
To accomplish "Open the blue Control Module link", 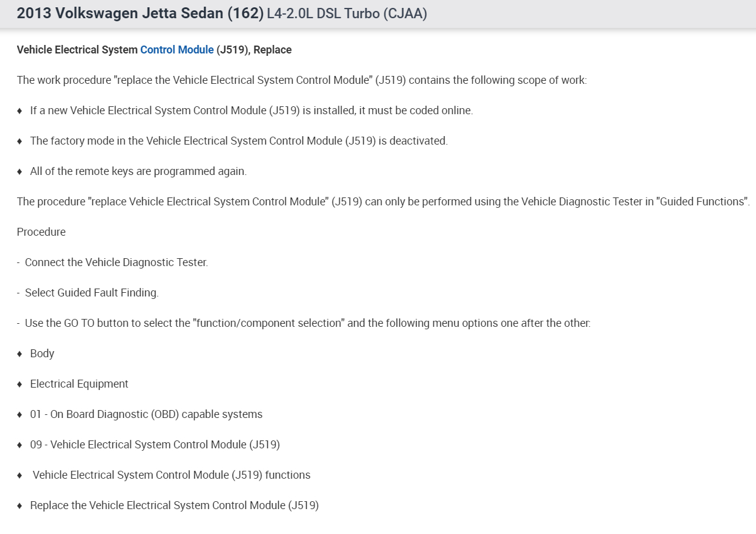I will [177, 50].
